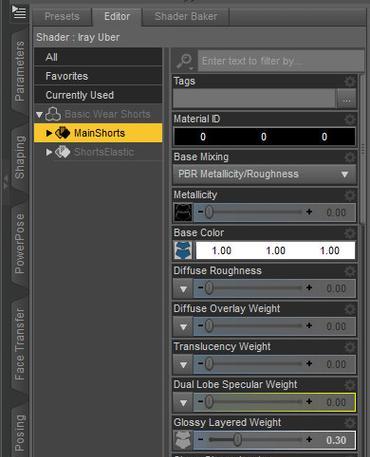370x457 pixels.
Task: Open the pane options menu icon
Action: (x=19, y=12)
